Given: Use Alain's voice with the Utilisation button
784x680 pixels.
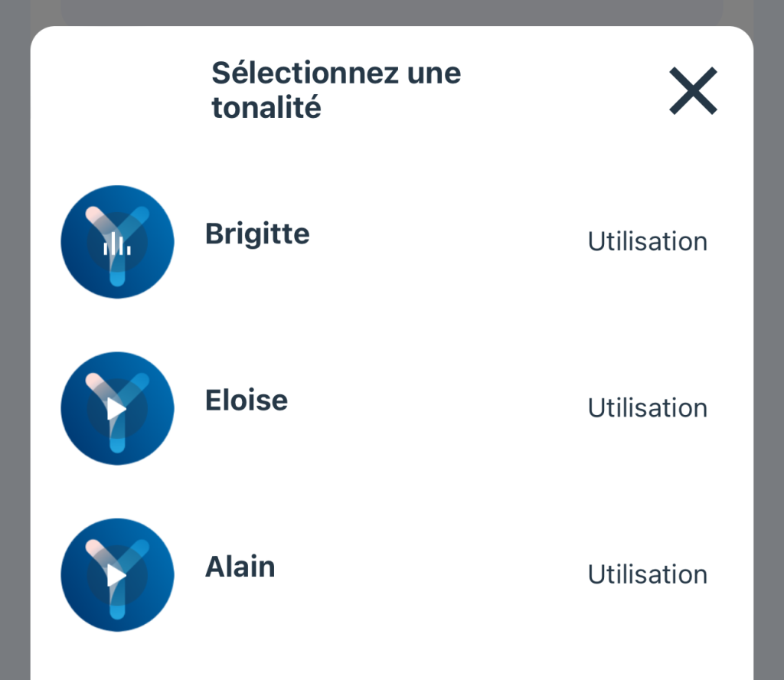Looking at the screenshot, I should click(x=648, y=574).
